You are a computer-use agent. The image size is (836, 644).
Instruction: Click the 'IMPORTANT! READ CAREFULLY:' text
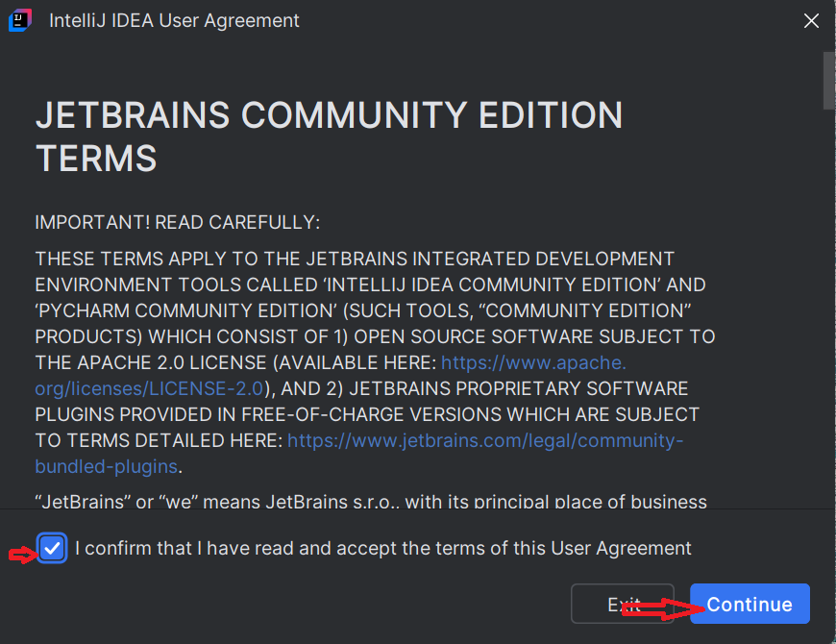pos(178,222)
